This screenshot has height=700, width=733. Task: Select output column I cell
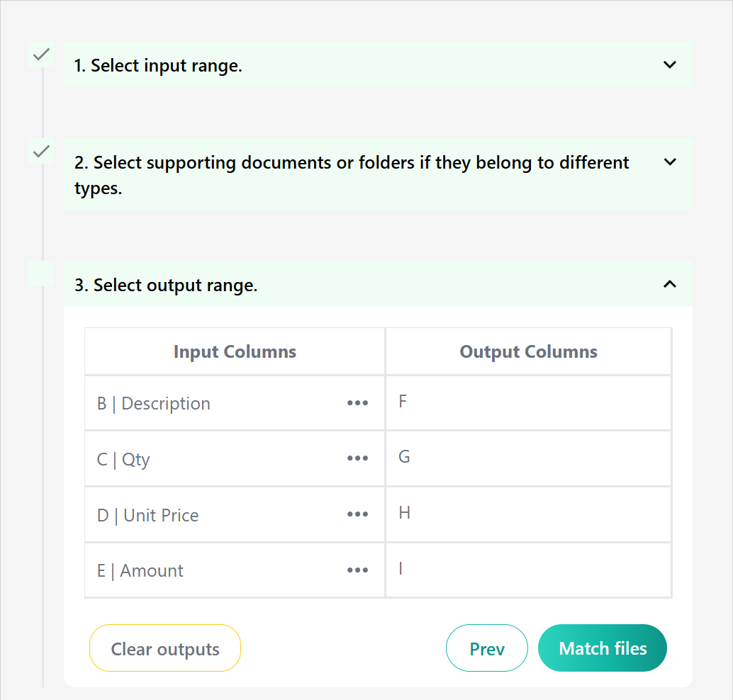pyautogui.click(x=528, y=570)
